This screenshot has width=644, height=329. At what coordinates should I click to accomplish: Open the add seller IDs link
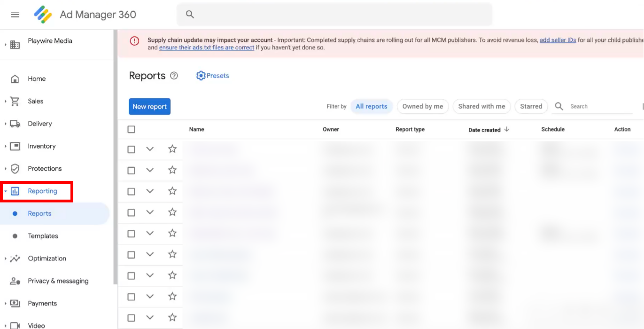click(x=558, y=40)
